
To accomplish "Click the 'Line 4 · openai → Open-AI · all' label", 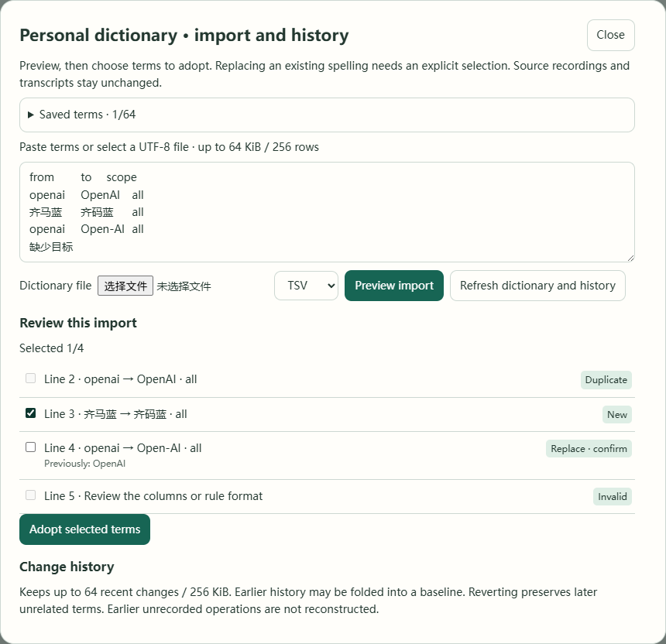I will click(123, 448).
